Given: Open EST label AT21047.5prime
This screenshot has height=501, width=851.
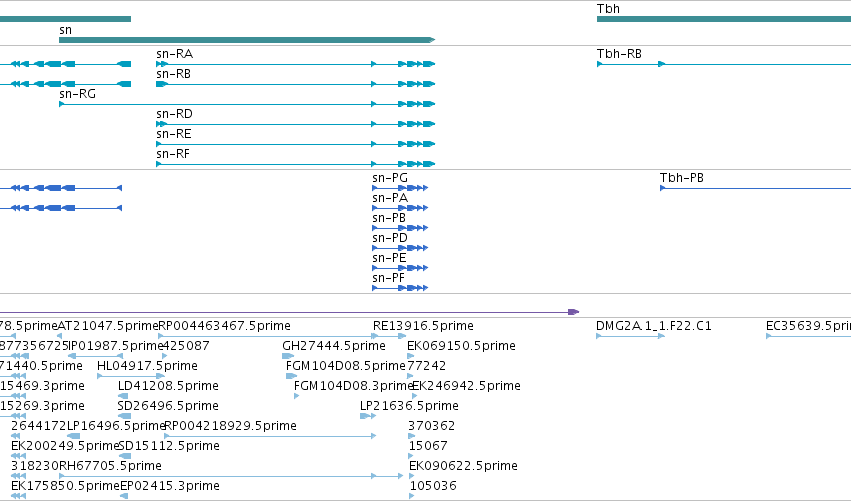Looking at the screenshot, I should pos(107,326).
